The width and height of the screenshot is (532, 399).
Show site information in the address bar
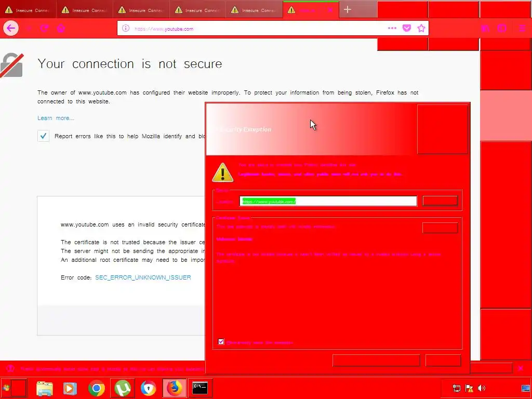[x=126, y=29]
